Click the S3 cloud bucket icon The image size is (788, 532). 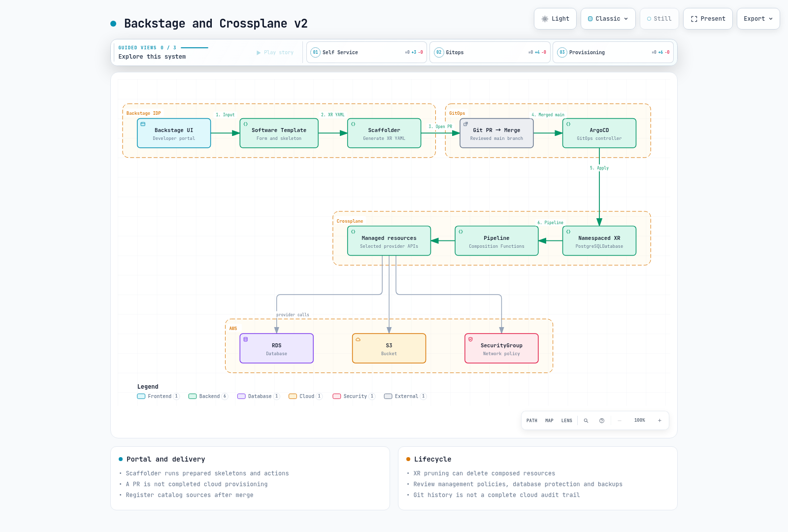click(x=358, y=339)
